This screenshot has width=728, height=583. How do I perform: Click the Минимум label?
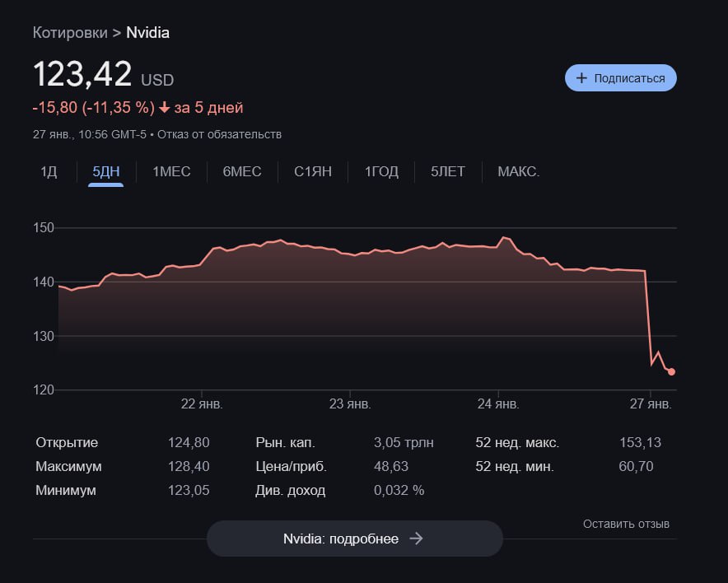[x=66, y=490]
